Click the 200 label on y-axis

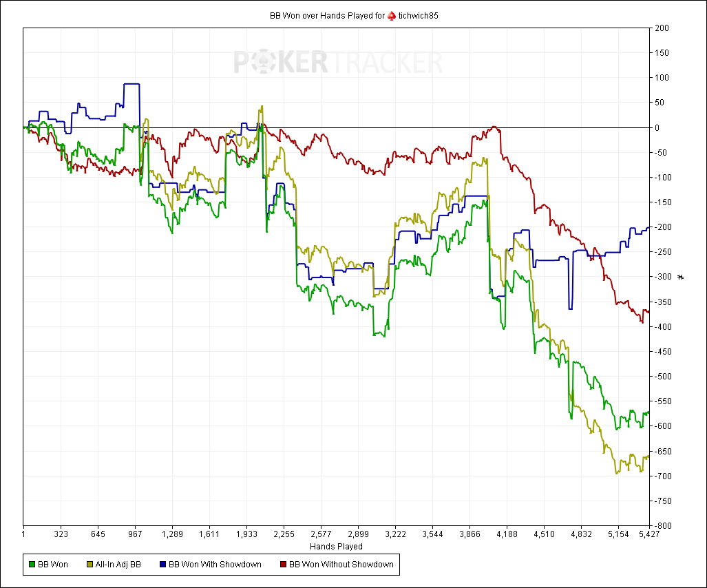point(662,28)
